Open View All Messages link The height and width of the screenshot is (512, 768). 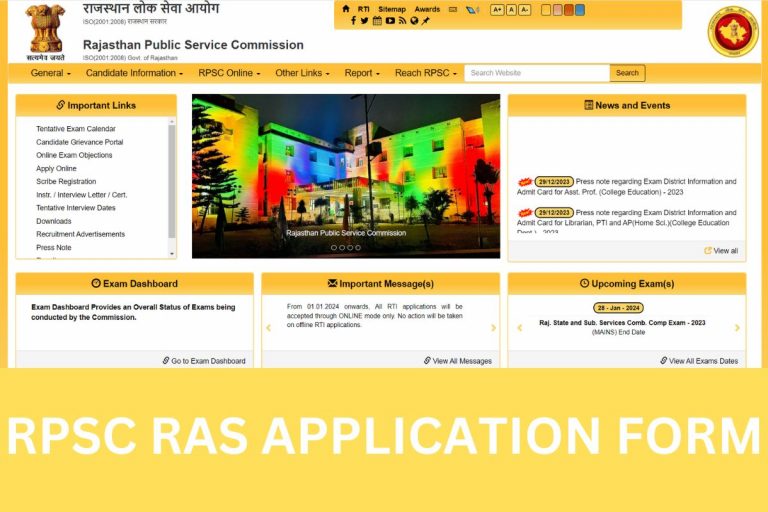(458, 361)
